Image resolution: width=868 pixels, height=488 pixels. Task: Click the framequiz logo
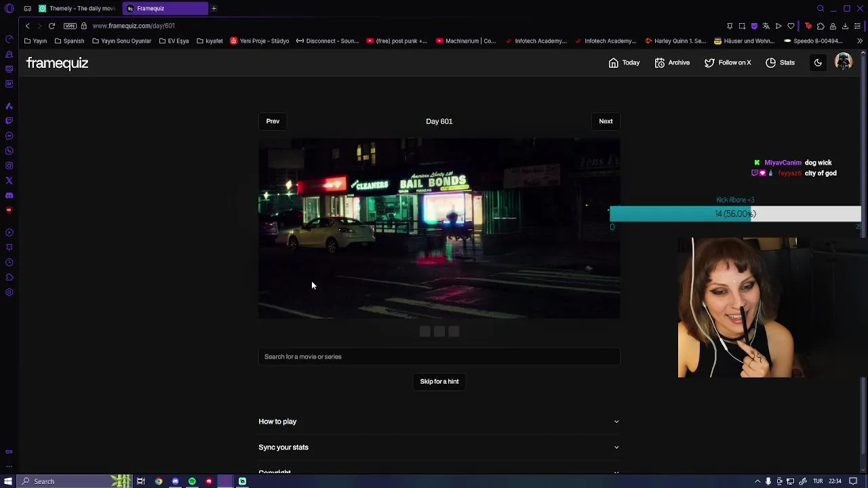coord(57,63)
